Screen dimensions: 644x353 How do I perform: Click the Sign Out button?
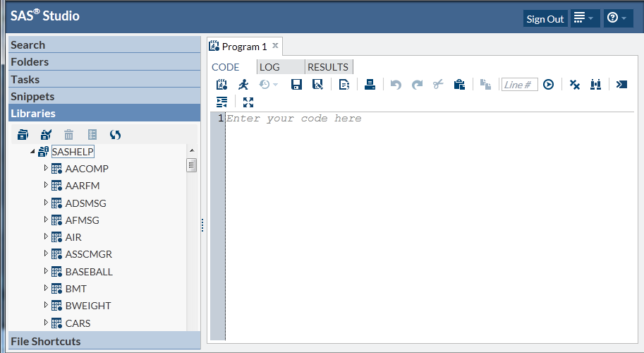[x=545, y=19]
